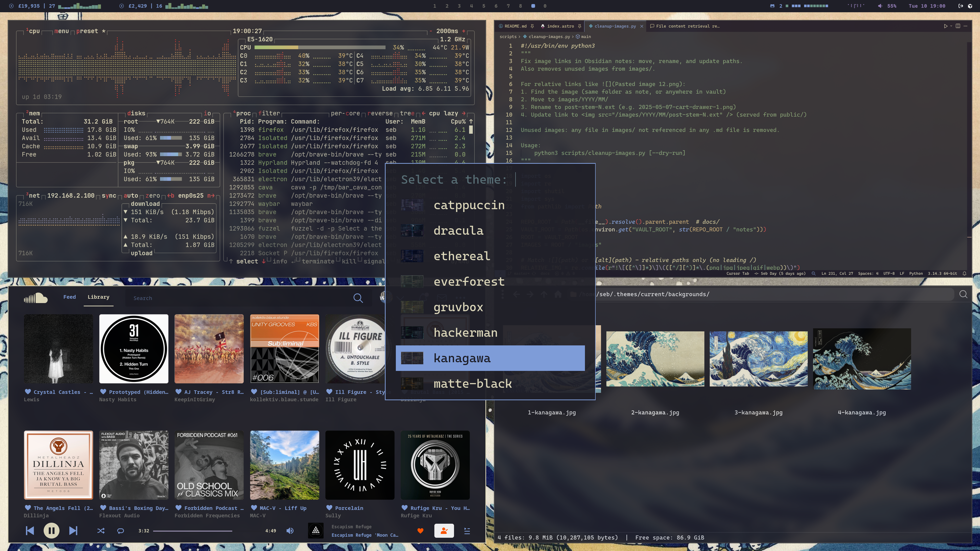Click the SoundCloud search magnifier icon
The image size is (980, 551).
[358, 298]
